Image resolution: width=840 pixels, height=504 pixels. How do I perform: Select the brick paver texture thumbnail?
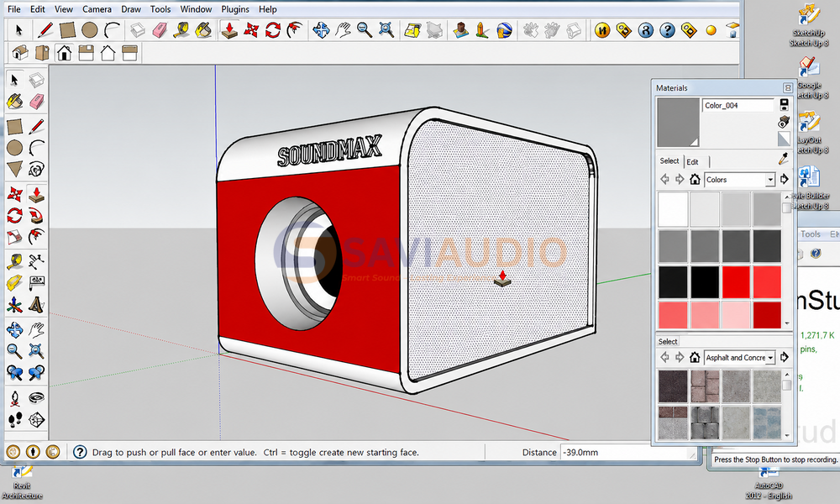coord(704,386)
